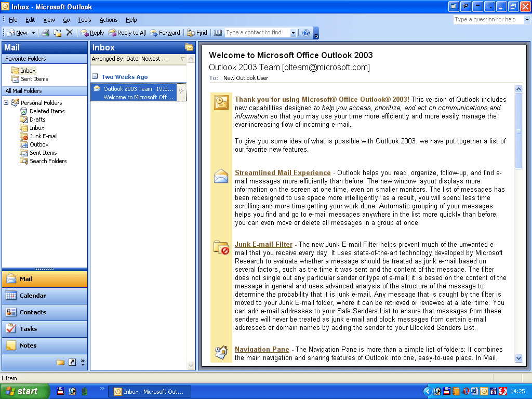Click the Folder List icon in navigation pane
The height and width of the screenshot is (399, 532).
click(x=60, y=362)
